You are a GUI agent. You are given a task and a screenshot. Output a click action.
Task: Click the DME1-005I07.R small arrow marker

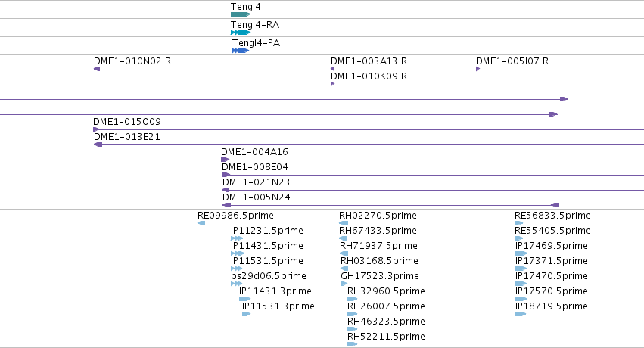click(x=478, y=69)
